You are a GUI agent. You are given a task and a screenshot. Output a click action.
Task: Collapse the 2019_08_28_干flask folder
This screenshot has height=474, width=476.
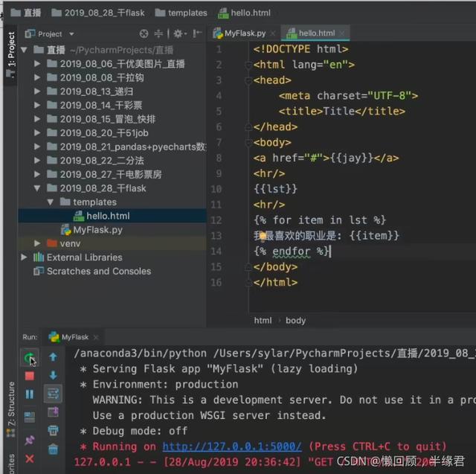point(37,188)
